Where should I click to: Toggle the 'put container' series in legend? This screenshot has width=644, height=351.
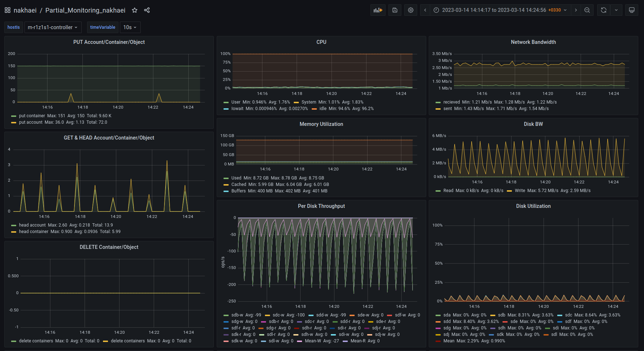point(32,116)
